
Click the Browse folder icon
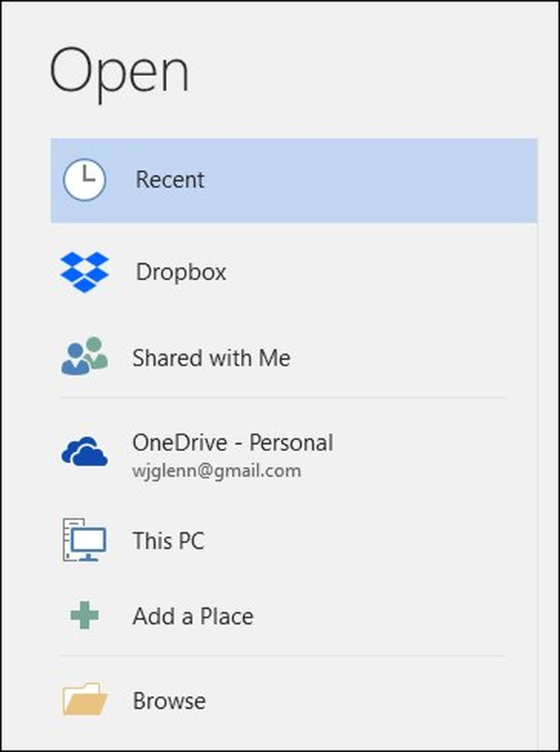pos(84,700)
